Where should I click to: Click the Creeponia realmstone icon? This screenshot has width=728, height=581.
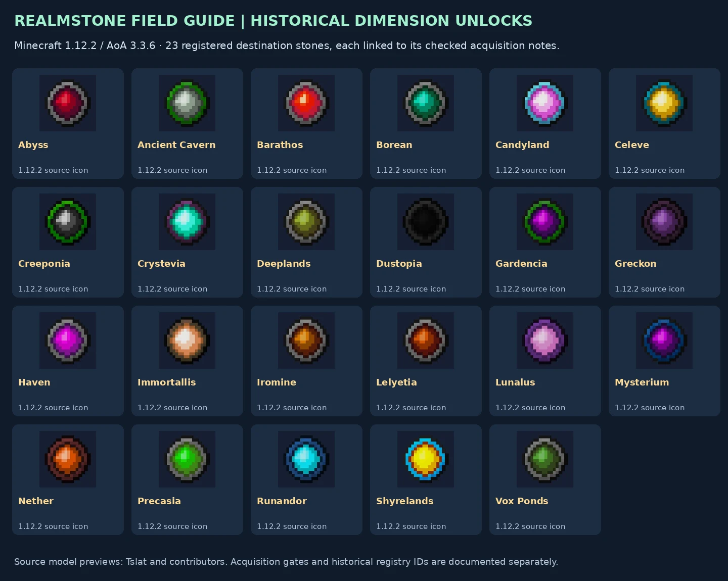(68, 222)
